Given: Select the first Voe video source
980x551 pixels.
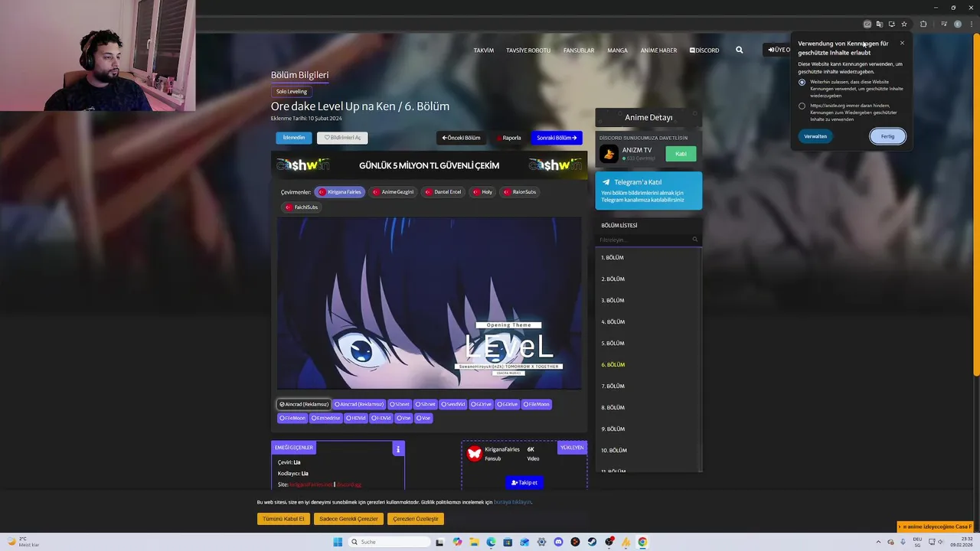Looking at the screenshot, I should click(x=403, y=418).
